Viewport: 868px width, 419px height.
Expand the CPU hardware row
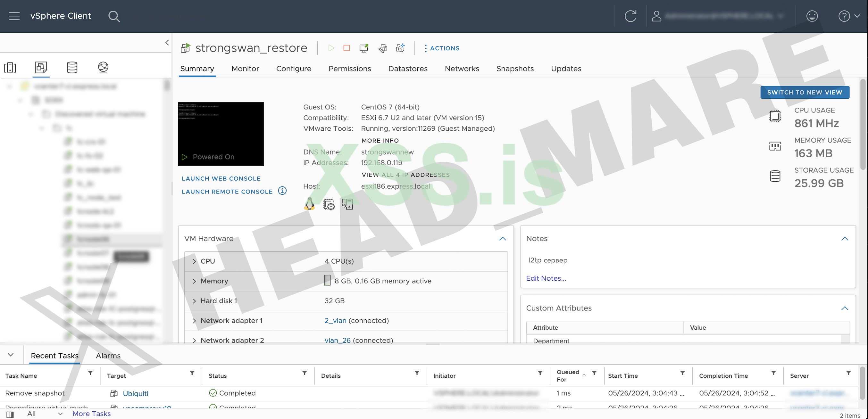coord(195,261)
